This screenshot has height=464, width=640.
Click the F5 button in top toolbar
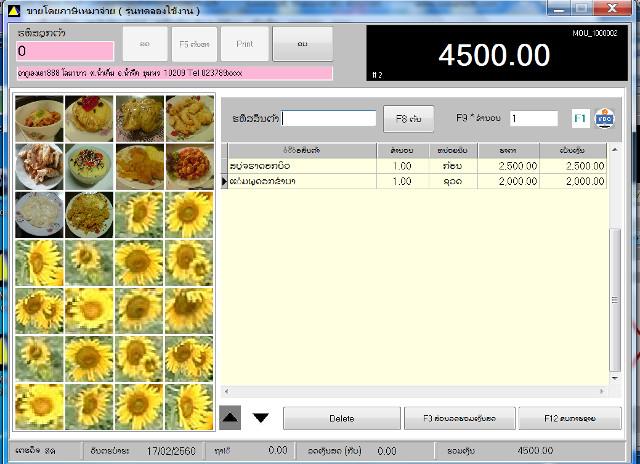(194, 44)
